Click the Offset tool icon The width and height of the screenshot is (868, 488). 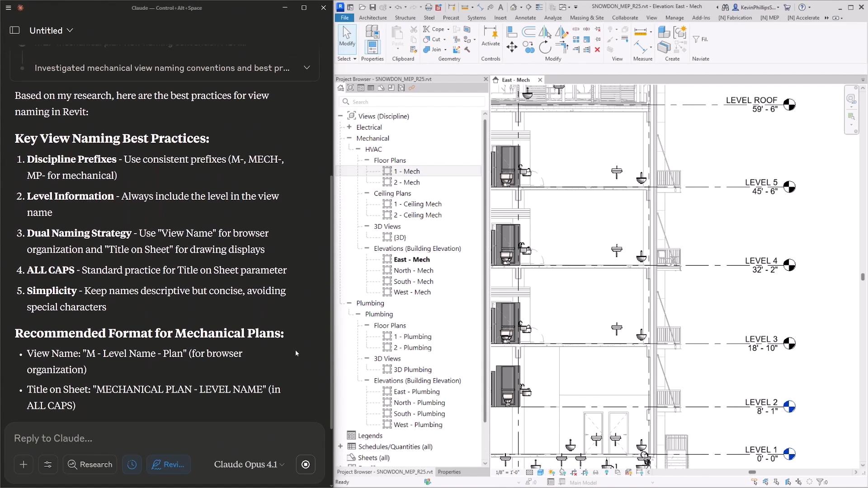[528, 32]
